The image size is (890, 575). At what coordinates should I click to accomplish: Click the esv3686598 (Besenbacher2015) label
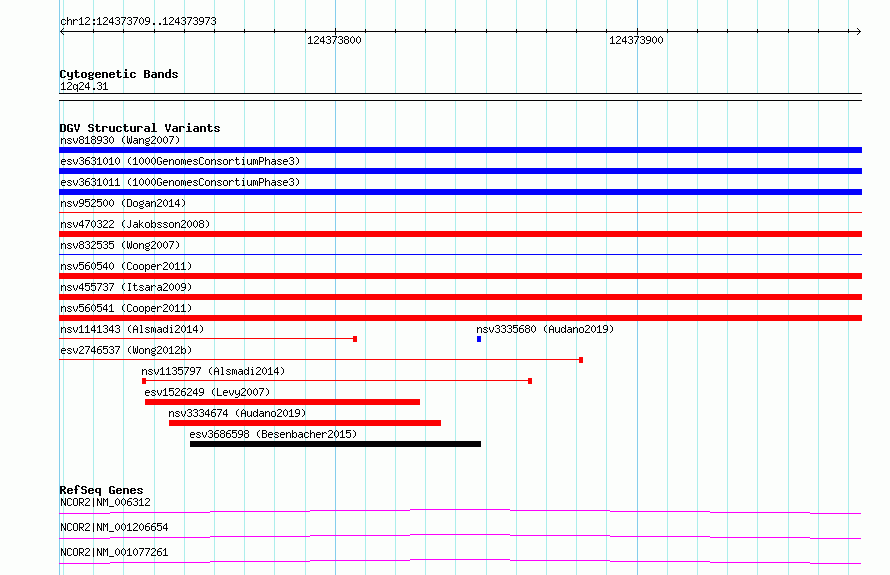273,434
